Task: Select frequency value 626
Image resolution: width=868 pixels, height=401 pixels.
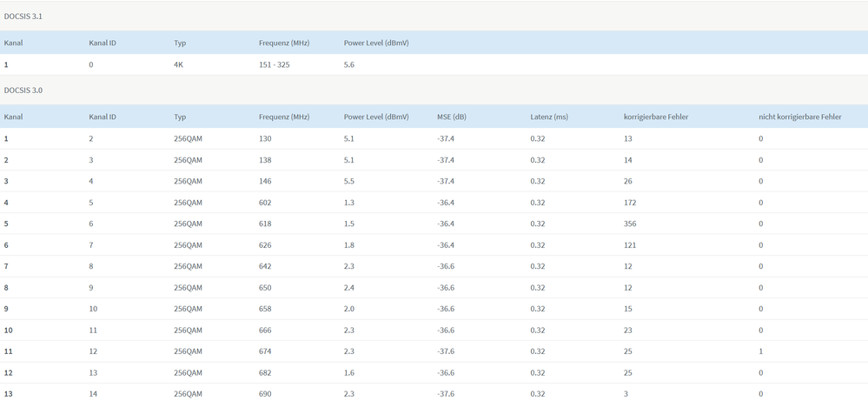Action: [265, 244]
